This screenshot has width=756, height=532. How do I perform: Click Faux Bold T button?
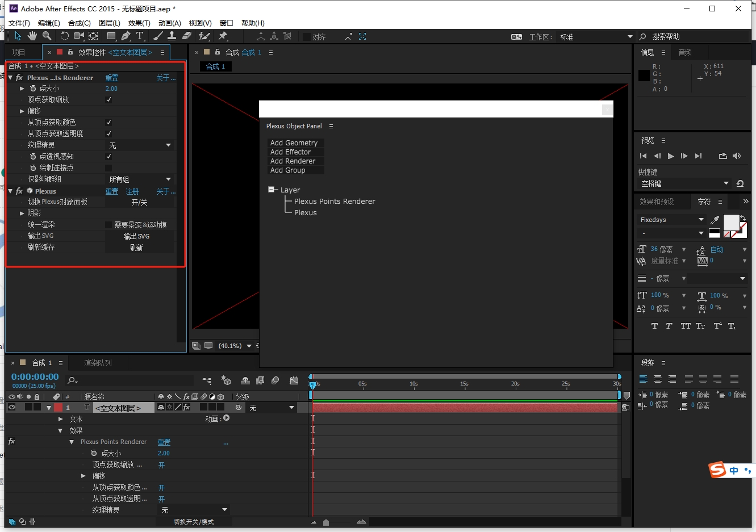pyautogui.click(x=654, y=326)
